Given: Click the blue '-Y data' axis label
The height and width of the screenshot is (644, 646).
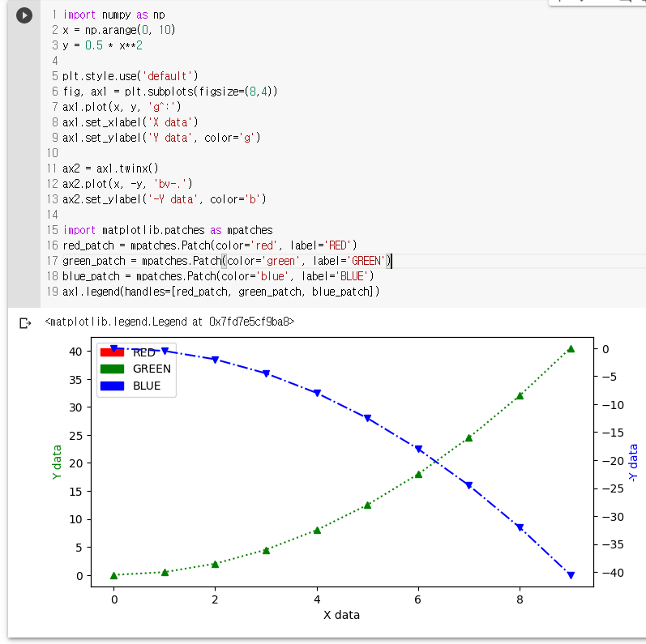Looking at the screenshot, I should (633, 463).
